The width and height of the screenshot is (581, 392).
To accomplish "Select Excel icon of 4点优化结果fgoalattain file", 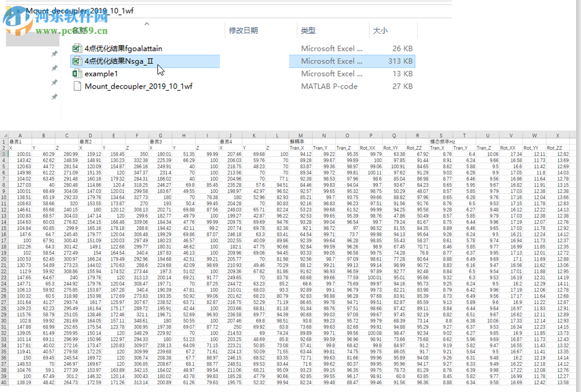I will pos(77,48).
